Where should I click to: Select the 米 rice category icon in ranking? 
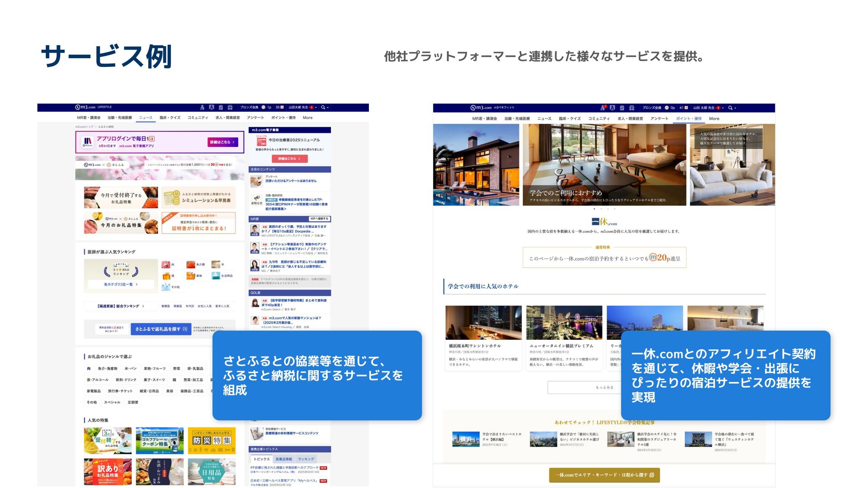click(216, 264)
